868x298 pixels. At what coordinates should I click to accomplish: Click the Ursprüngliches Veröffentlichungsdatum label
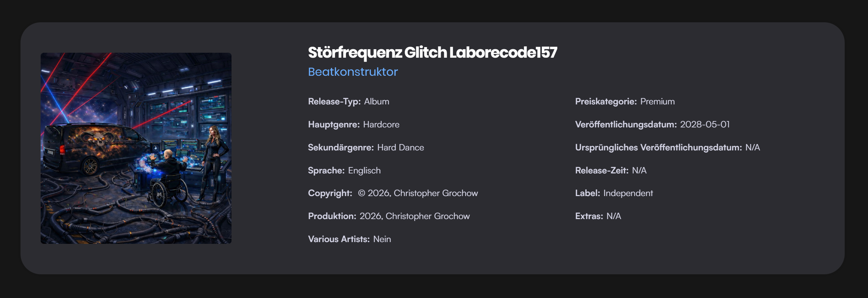click(x=658, y=148)
